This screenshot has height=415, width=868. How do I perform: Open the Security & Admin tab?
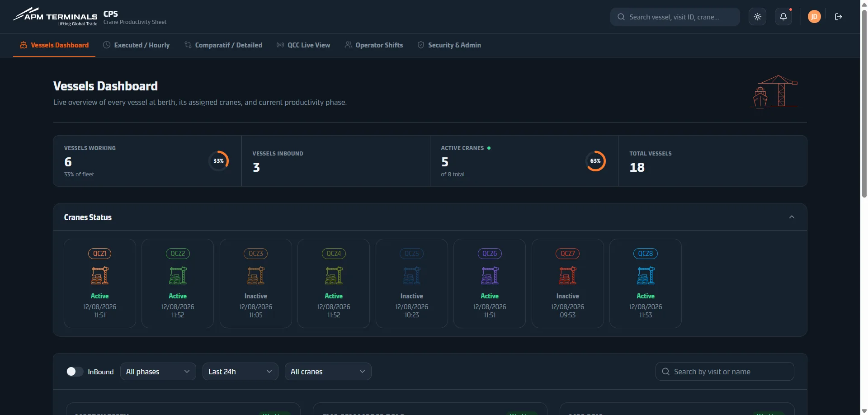tap(449, 45)
